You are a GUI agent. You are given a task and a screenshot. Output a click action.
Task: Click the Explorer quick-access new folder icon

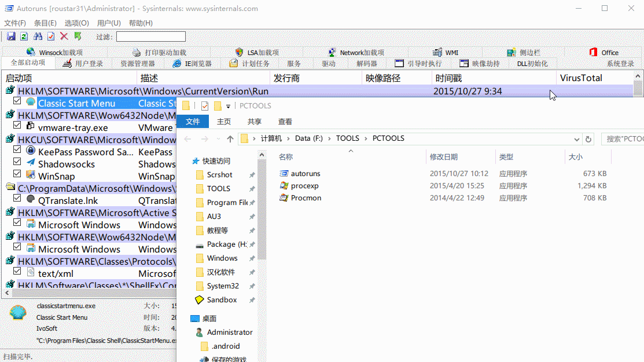pos(218,106)
